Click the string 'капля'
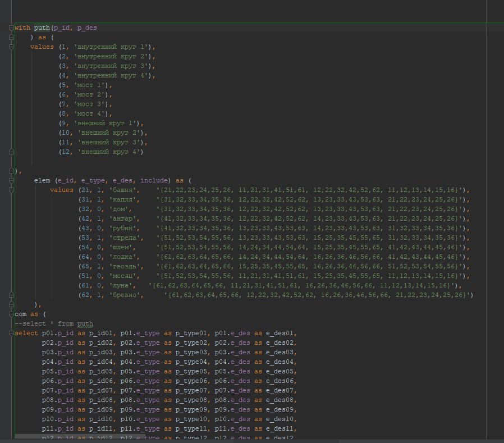Screen dimensions: 504x443 pos(123,200)
